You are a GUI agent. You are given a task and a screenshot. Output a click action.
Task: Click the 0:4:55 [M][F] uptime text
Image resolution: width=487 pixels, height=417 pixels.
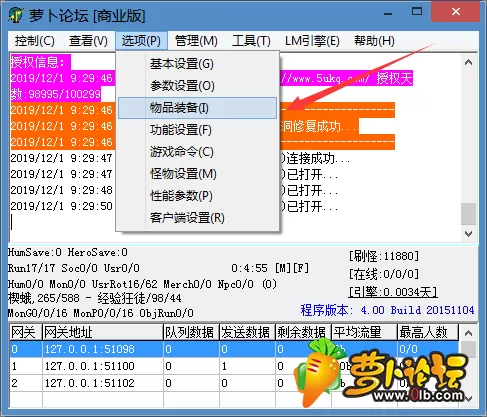[x=270, y=268]
